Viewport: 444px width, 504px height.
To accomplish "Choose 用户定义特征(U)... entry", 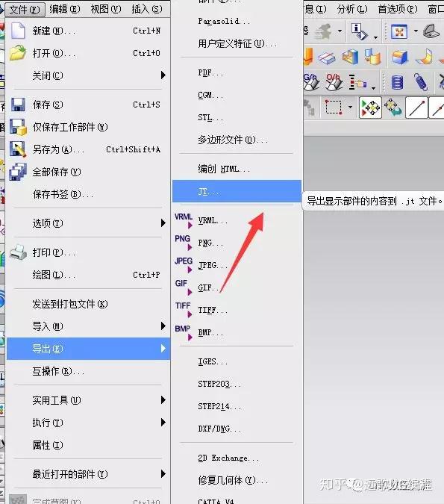I will pyautogui.click(x=237, y=43).
